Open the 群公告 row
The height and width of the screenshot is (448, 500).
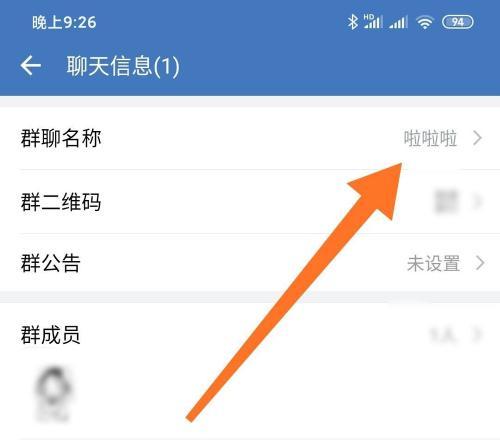click(x=250, y=263)
